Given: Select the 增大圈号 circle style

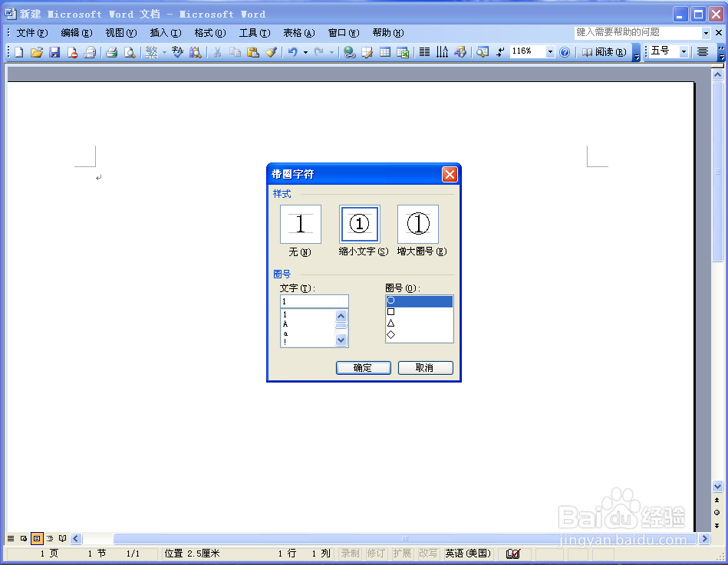Looking at the screenshot, I should tap(418, 224).
